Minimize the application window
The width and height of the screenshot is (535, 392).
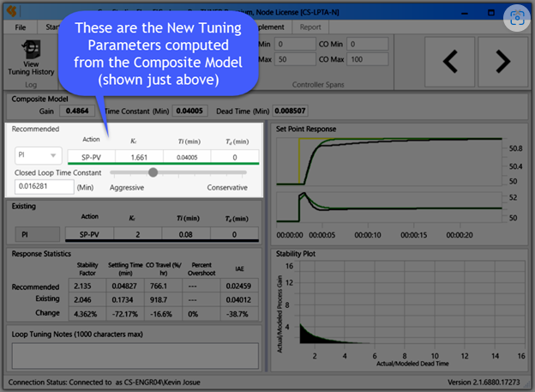[464, 13]
